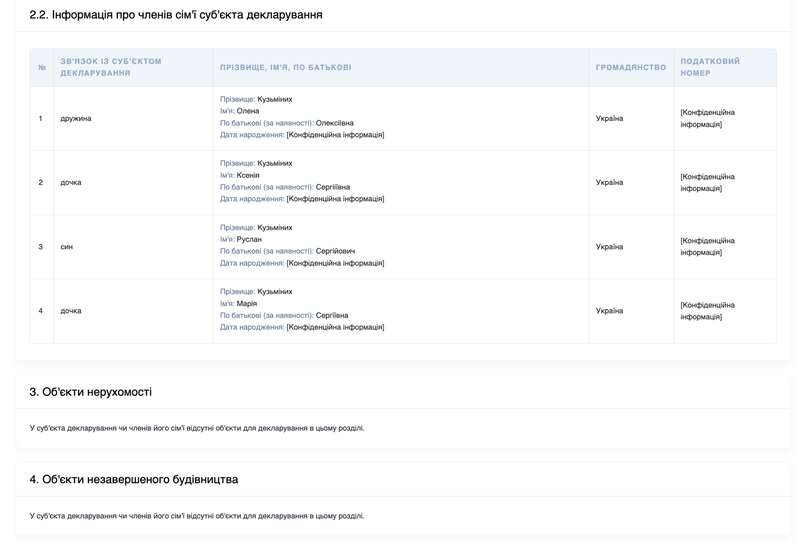The width and height of the screenshot is (800, 544).
Task: Click the "дружина" relation cell
Action: pyautogui.click(x=76, y=118)
